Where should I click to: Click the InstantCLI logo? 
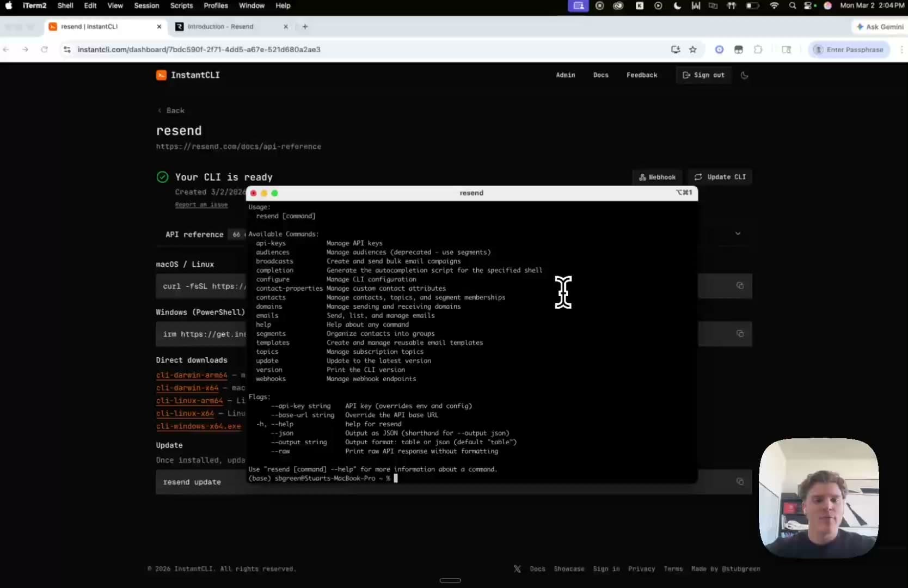click(x=188, y=75)
